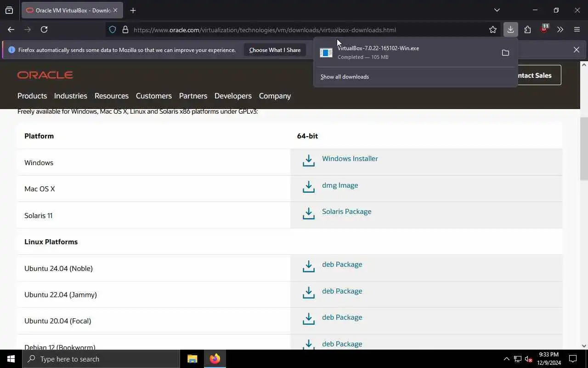Select the Windows platform row label
This screenshot has width=588, height=368.
[39, 163]
